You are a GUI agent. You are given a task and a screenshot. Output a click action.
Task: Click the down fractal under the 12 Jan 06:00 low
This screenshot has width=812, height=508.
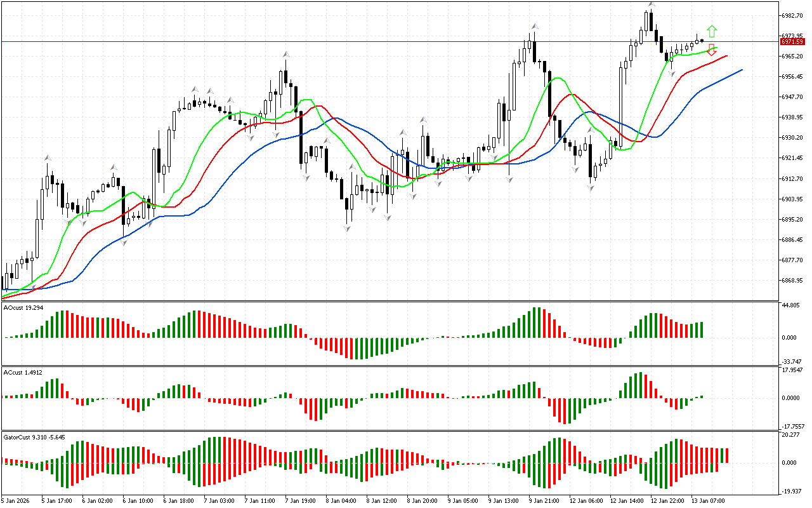591,187
